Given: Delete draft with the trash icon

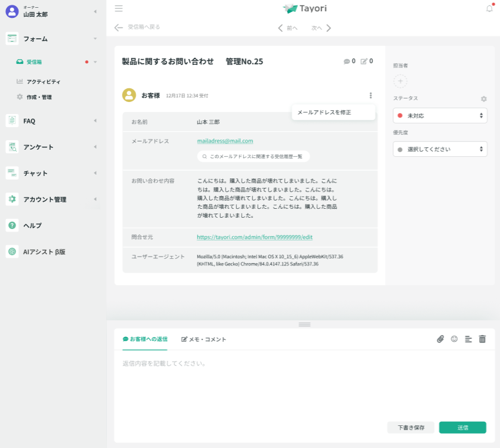Looking at the screenshot, I should pos(483,339).
